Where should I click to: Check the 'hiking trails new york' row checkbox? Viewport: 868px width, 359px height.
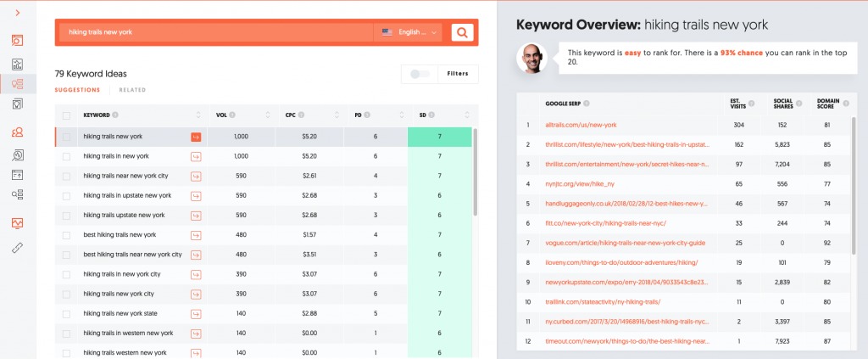click(66, 137)
